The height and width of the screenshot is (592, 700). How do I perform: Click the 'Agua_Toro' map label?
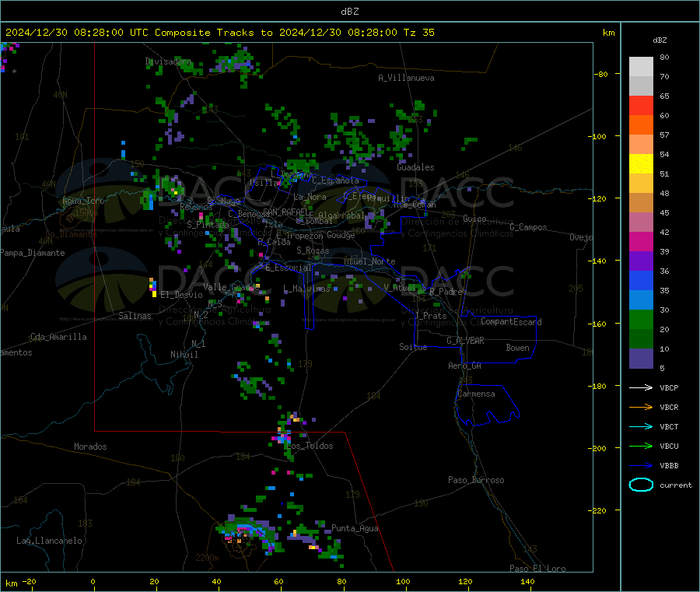tap(83, 201)
